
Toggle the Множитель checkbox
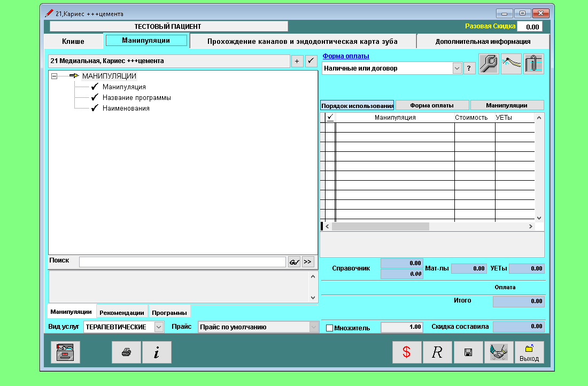(329, 328)
